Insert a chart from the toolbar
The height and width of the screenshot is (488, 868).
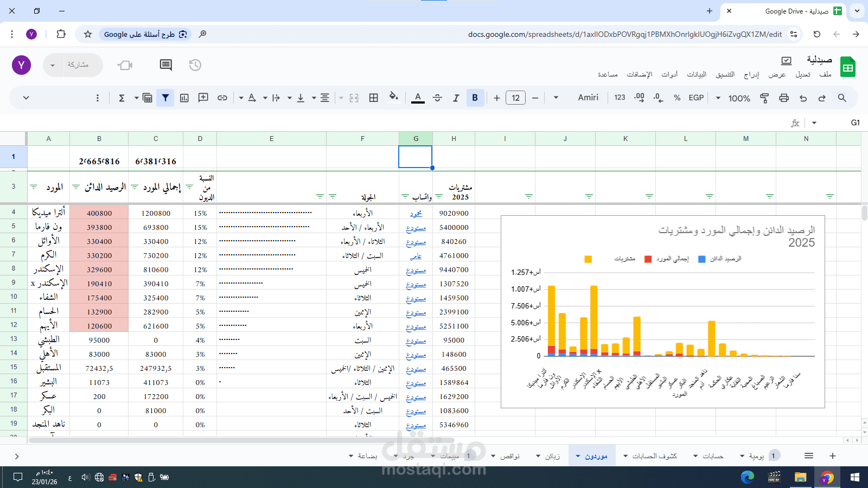click(x=184, y=98)
